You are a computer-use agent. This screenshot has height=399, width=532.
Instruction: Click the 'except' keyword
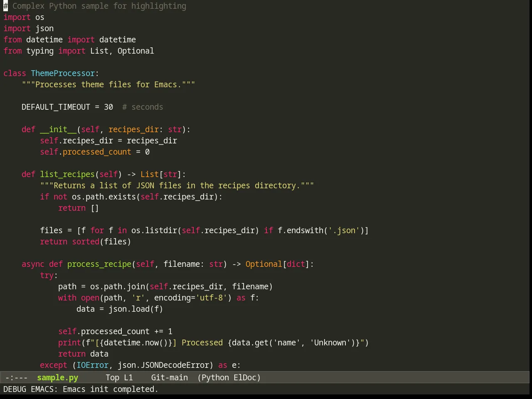pos(53,365)
